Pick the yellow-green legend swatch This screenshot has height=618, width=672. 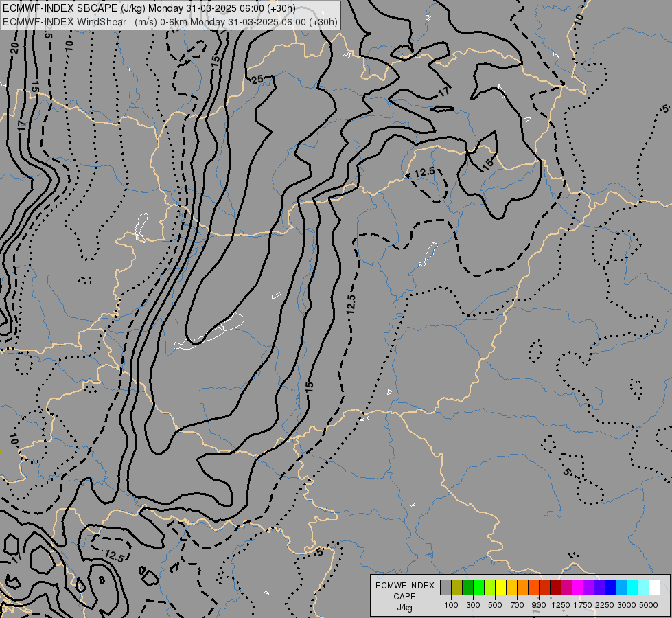point(490,588)
